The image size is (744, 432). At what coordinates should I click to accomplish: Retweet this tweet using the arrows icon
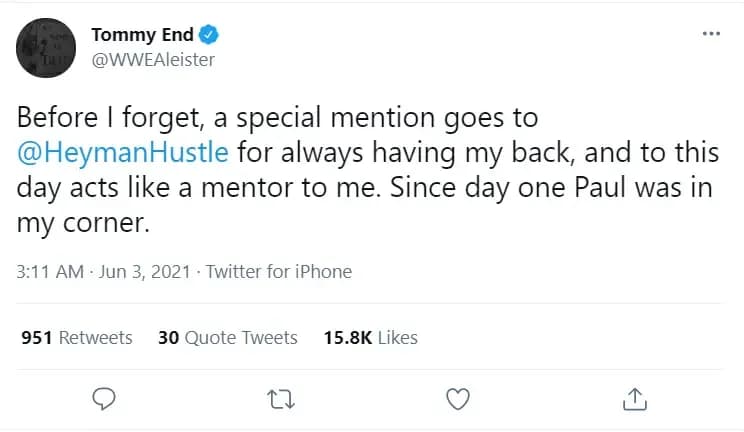(x=281, y=399)
